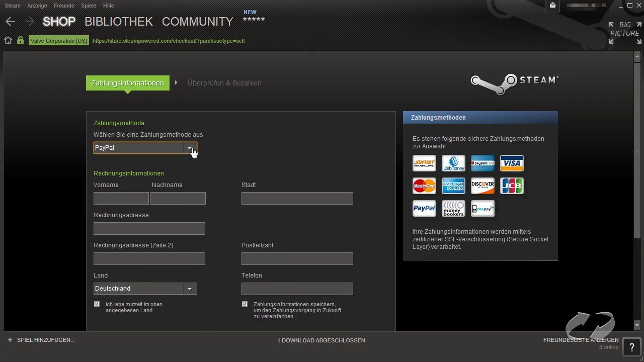Toggle 'Ich lebe zurzeit im oben angegebenen Land' checkbox
644x362 pixels.
[97, 304]
